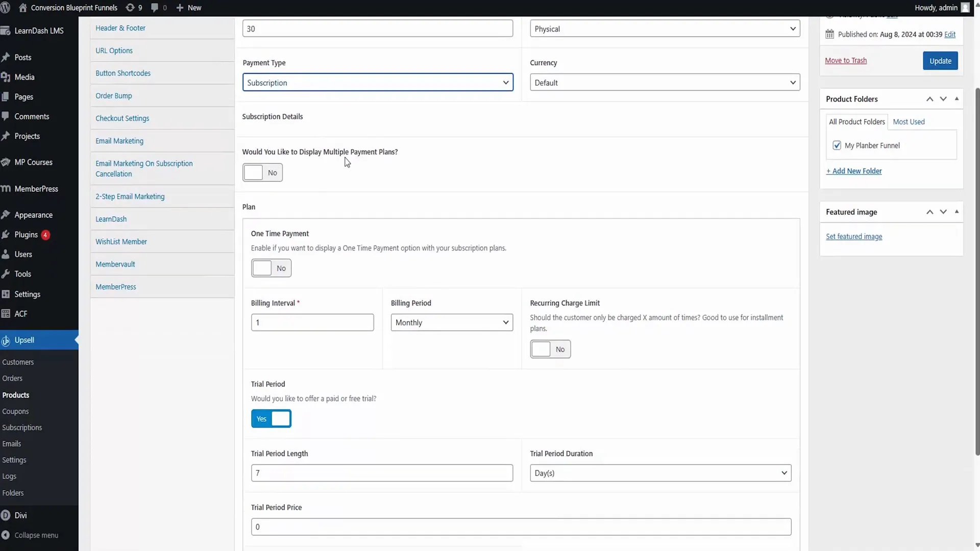The width and height of the screenshot is (980, 551).
Task: Open the Orders submenu item
Action: [12, 378]
